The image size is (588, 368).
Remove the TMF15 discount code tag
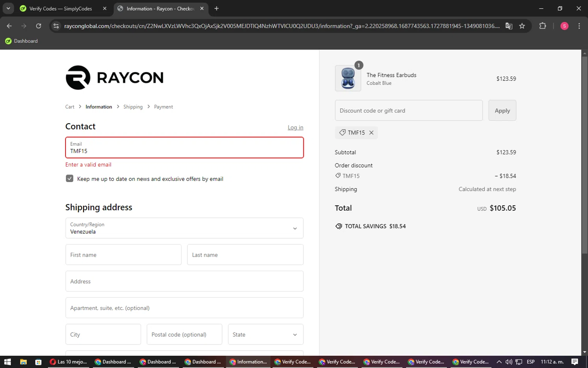click(x=371, y=133)
